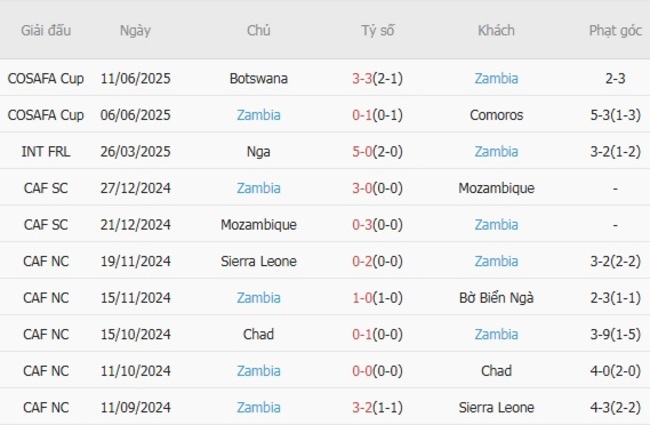This screenshot has width=650, height=425.
Task: Click the Phạt góc column header
Action: [x=615, y=30]
